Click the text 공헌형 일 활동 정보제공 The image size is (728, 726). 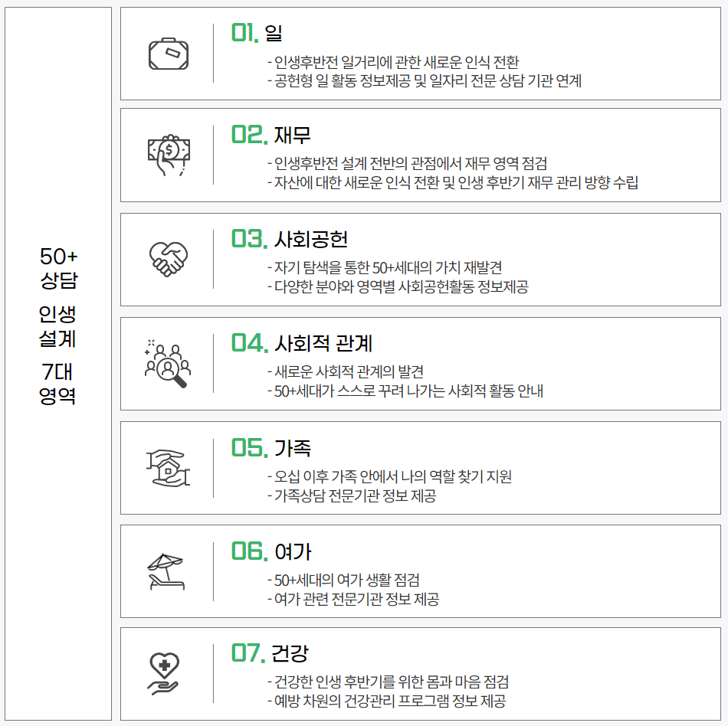pyautogui.click(x=343, y=80)
